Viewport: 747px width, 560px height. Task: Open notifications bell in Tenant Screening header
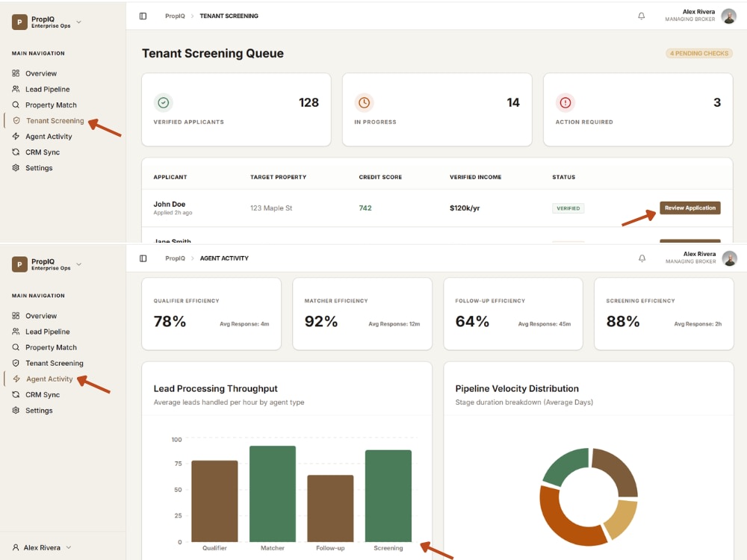641,16
